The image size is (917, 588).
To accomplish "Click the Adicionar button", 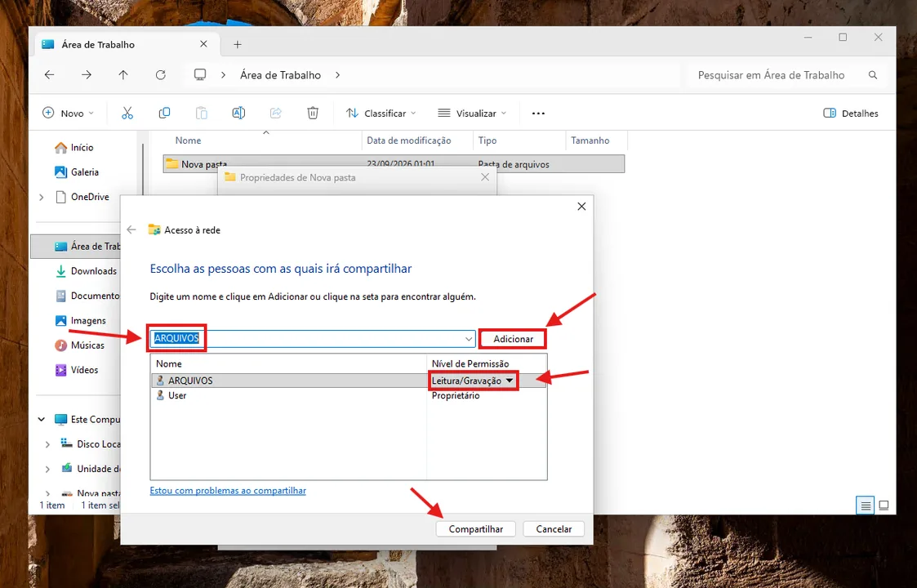I will coord(513,339).
